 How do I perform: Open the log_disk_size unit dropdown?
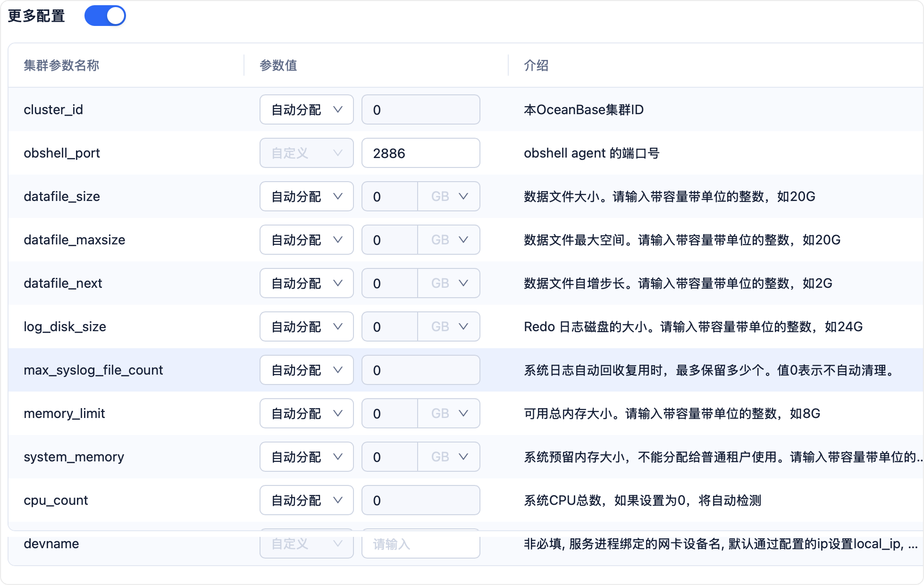pyautogui.click(x=448, y=326)
